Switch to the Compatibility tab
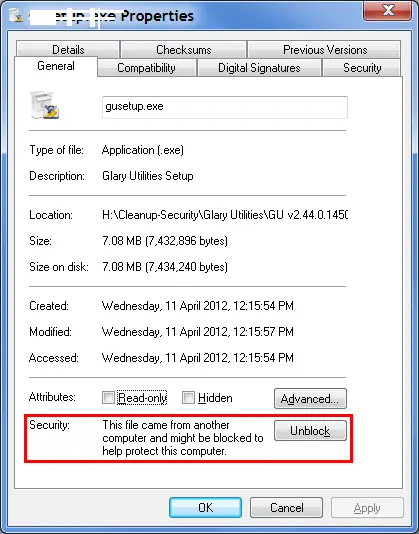Screen dimensions: 419x534 click(x=146, y=68)
